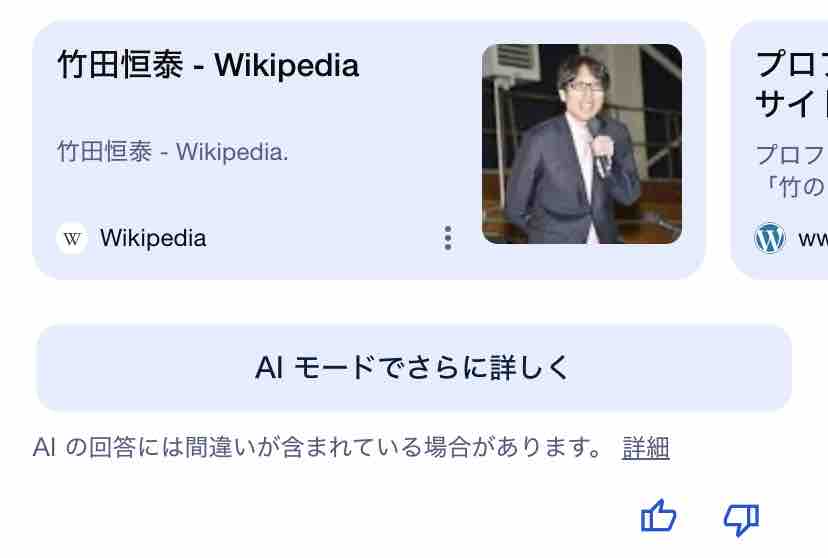The image size is (828, 558).
Task: Click the thumbs up feedback icon
Action: coord(658,516)
